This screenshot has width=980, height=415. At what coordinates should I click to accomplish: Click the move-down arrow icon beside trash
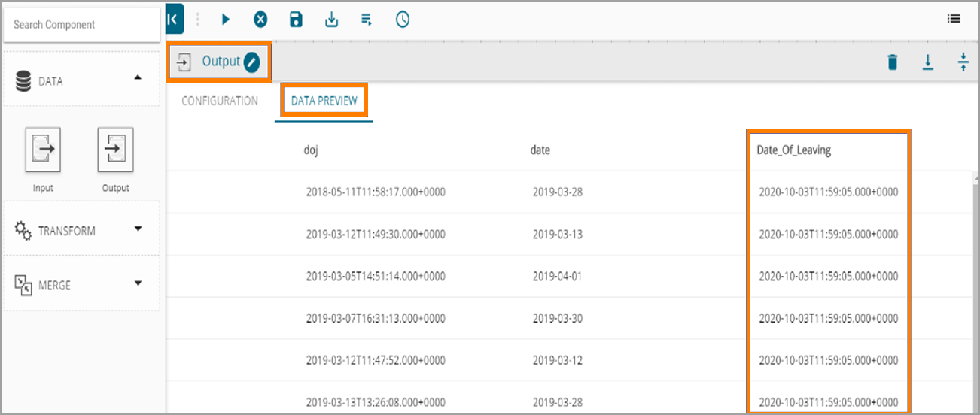click(x=928, y=62)
